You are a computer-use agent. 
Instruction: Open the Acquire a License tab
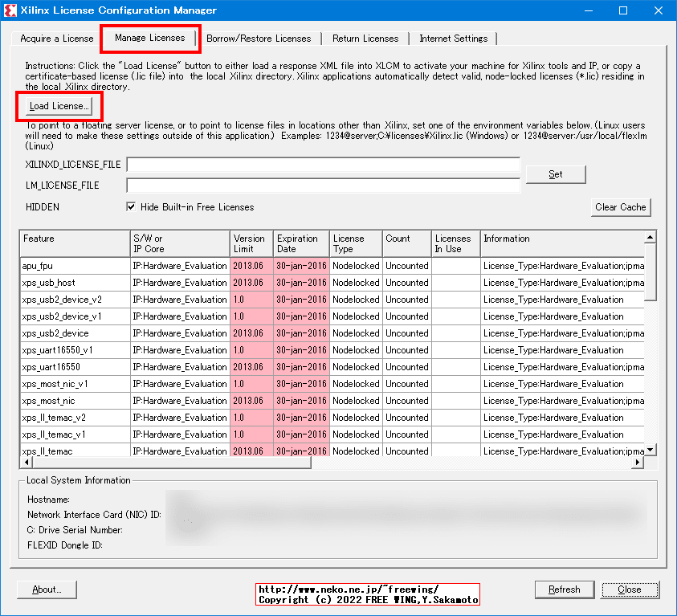[56, 39]
